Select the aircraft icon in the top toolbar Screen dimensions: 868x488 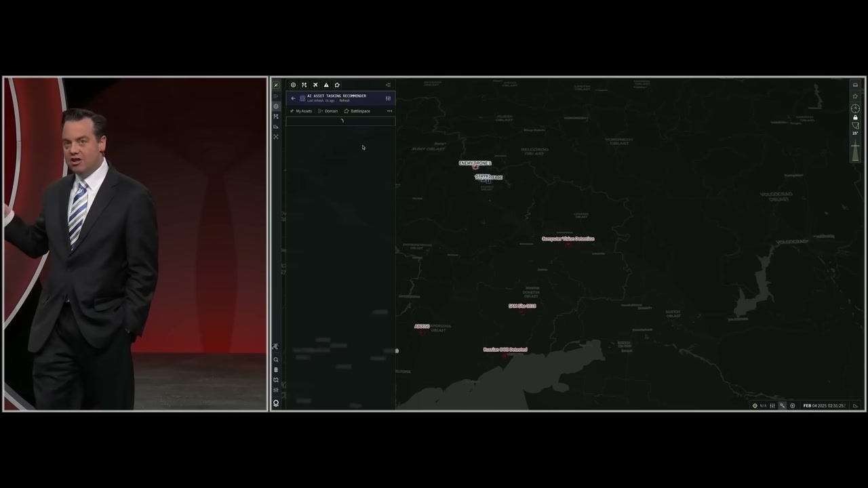315,85
